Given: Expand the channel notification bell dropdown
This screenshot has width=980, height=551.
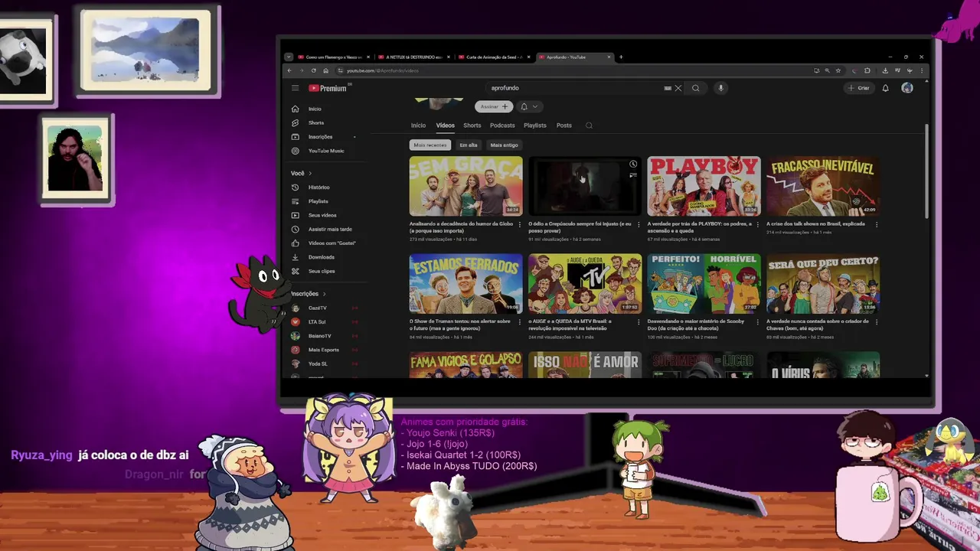Looking at the screenshot, I should click(529, 106).
